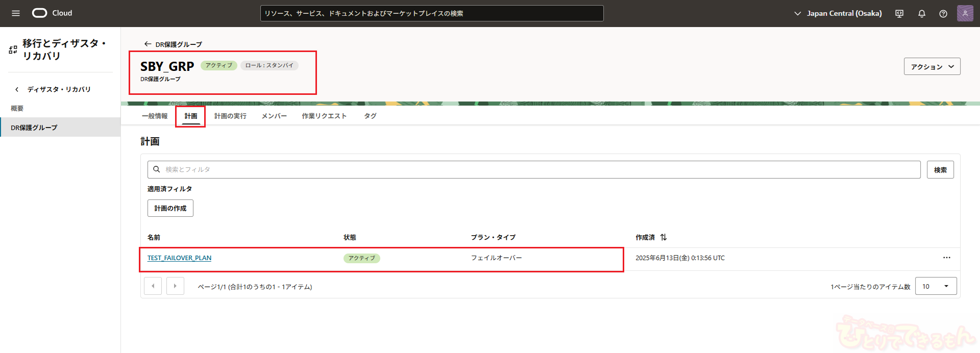980x353 pixels.
Task: Click the Oracle Cloud logo
Action: point(52,13)
